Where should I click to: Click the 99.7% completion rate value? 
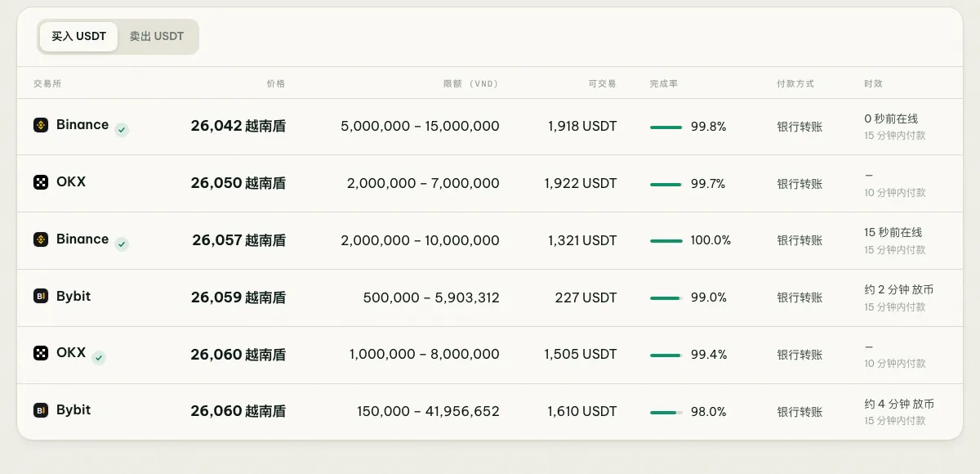(x=708, y=184)
